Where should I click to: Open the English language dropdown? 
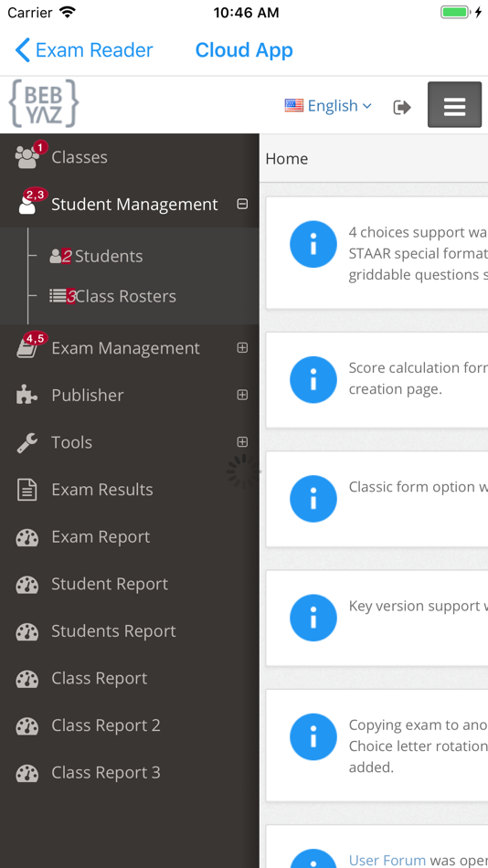point(328,106)
